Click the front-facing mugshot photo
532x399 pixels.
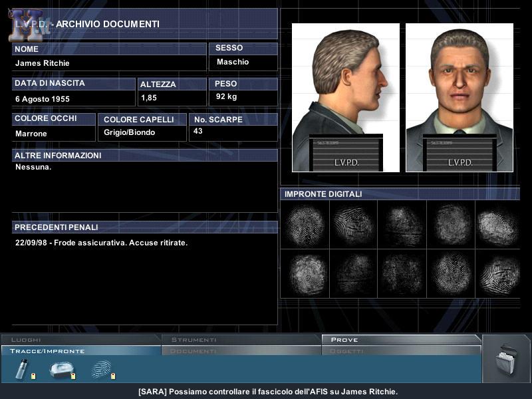460,98
